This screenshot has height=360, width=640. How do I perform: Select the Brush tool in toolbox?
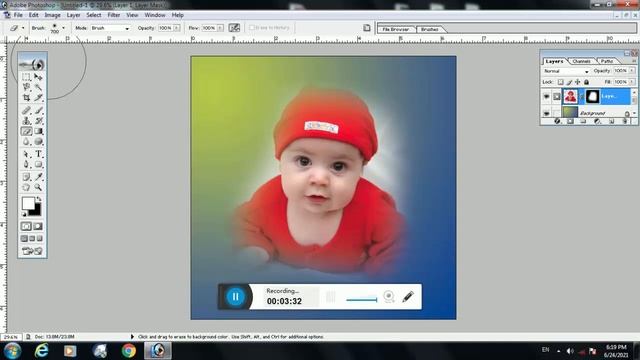coord(38,110)
